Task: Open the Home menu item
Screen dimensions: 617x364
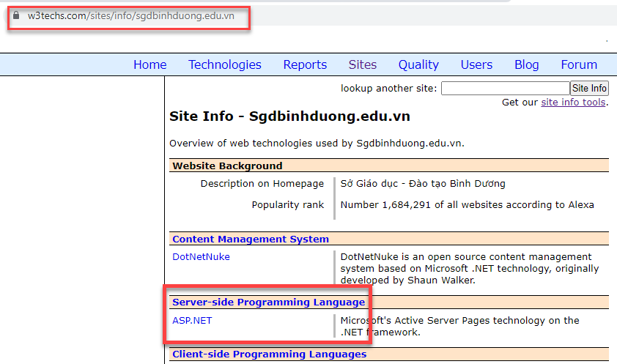Action: pyautogui.click(x=150, y=64)
